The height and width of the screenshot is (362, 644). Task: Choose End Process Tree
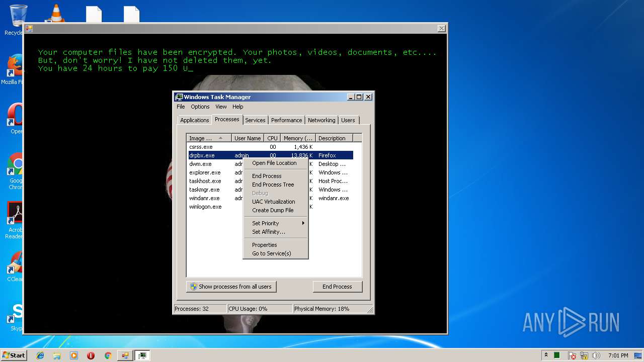coord(275,185)
